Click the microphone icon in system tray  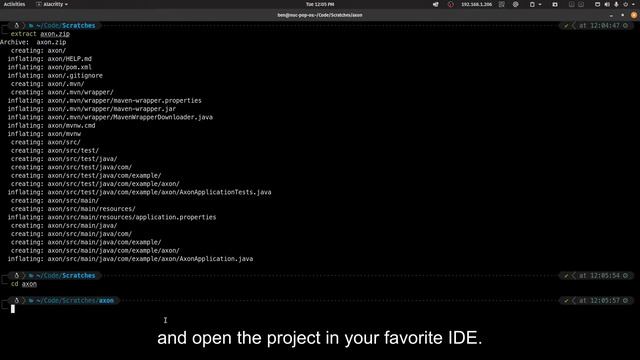click(x=616, y=4)
